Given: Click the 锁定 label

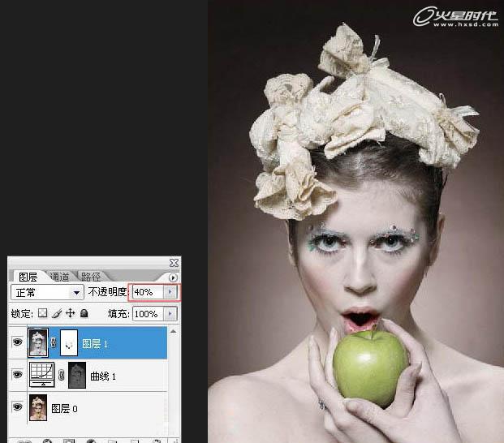Looking at the screenshot, I should (x=21, y=313).
